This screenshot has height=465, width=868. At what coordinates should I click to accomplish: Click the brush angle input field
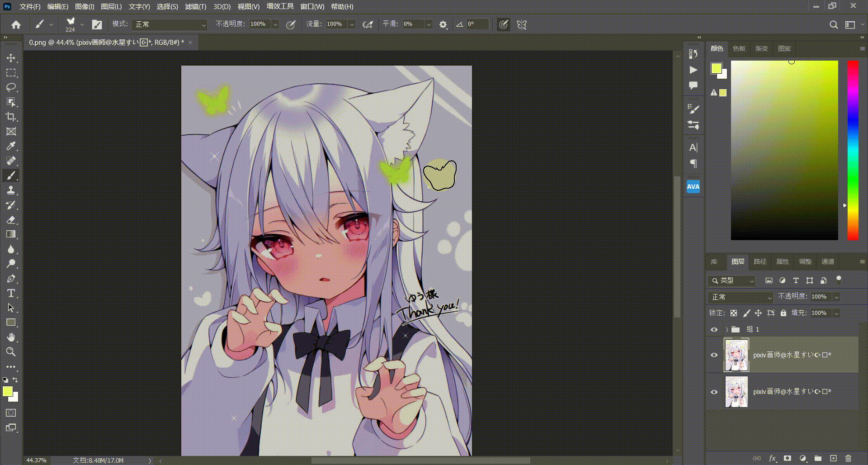(477, 24)
